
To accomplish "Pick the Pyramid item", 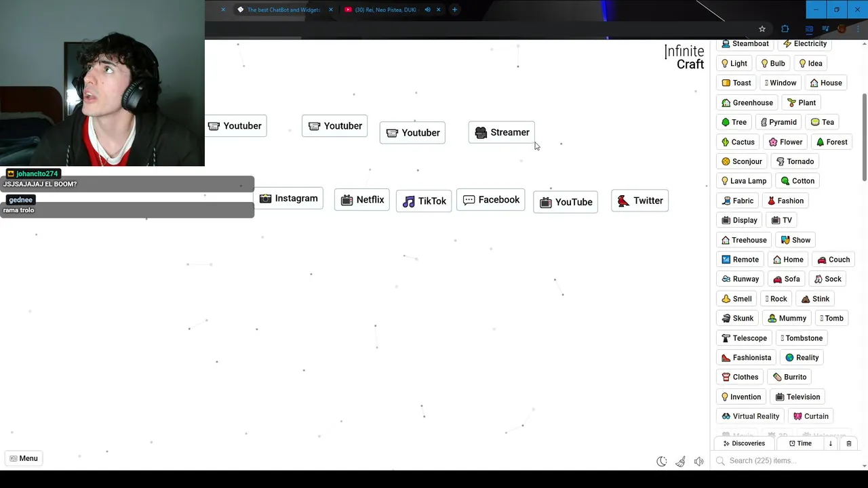I will pyautogui.click(x=778, y=122).
